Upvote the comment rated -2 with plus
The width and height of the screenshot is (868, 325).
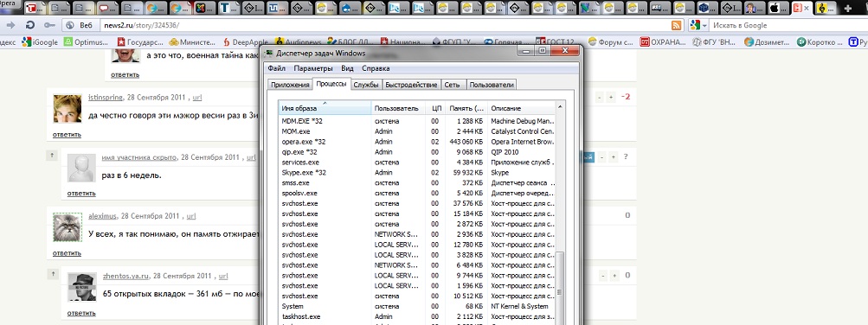coord(611,98)
